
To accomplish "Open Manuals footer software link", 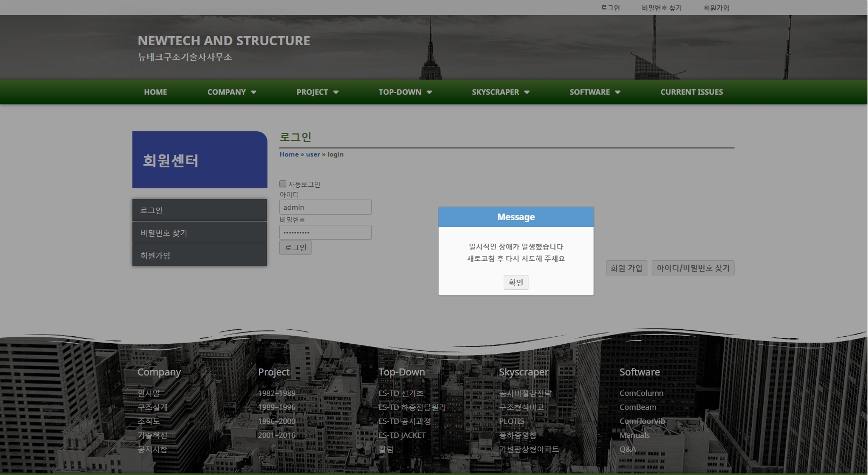I will (634, 435).
